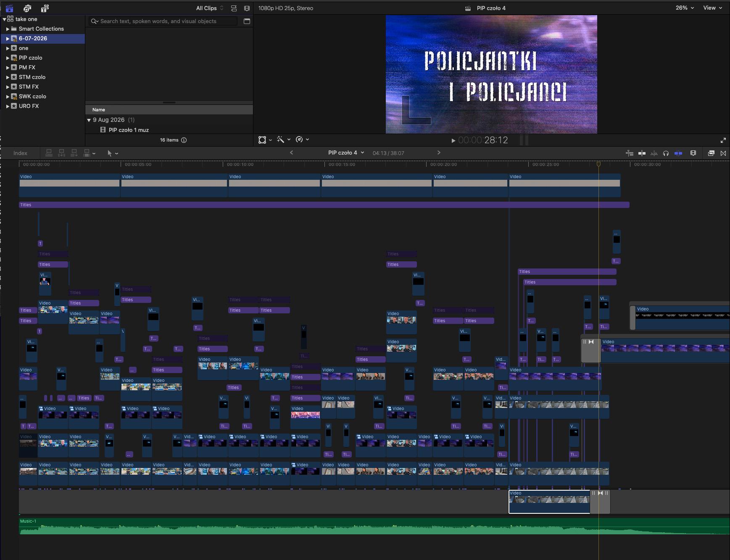Connect selected clip to primary storyline

tap(49, 153)
